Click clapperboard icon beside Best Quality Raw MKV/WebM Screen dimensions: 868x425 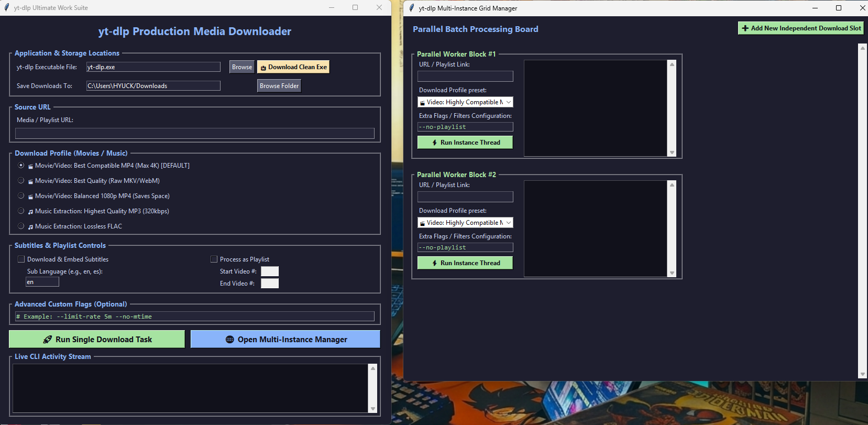[x=30, y=181]
